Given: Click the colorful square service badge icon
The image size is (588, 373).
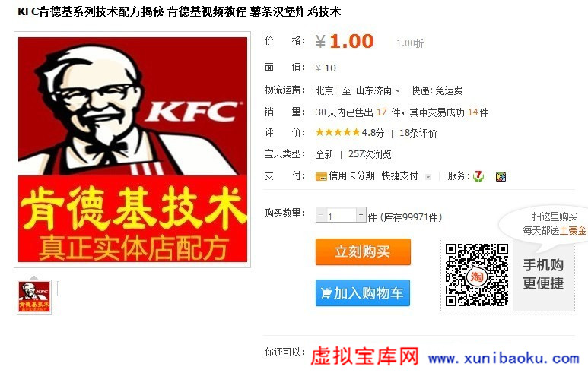Looking at the screenshot, I should coord(501,176).
